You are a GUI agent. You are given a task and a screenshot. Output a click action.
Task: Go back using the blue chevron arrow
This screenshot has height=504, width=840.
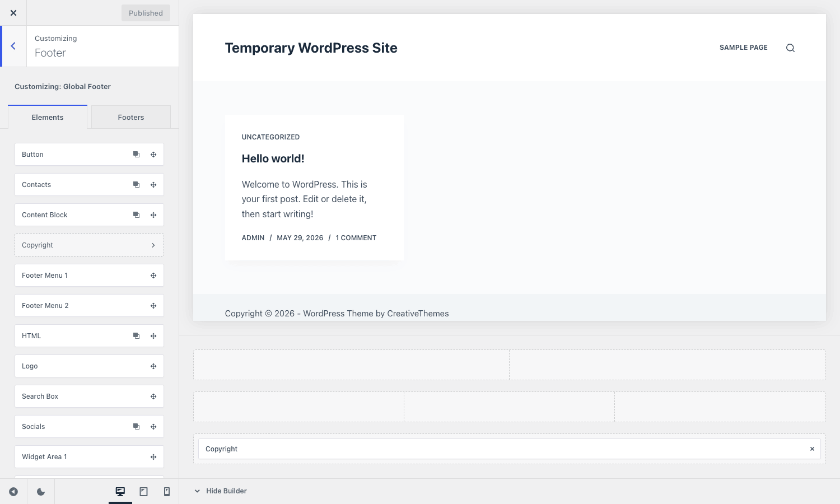pyautogui.click(x=13, y=46)
